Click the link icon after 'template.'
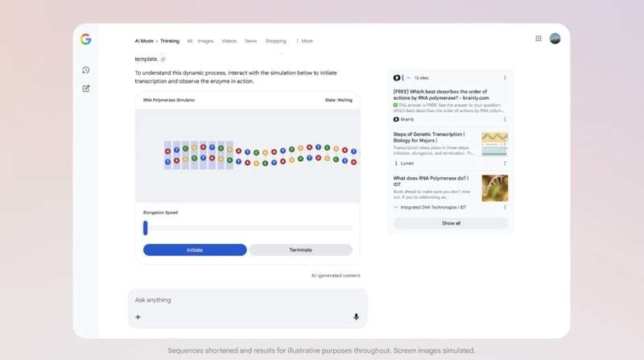This screenshot has width=644, height=360. (x=163, y=59)
